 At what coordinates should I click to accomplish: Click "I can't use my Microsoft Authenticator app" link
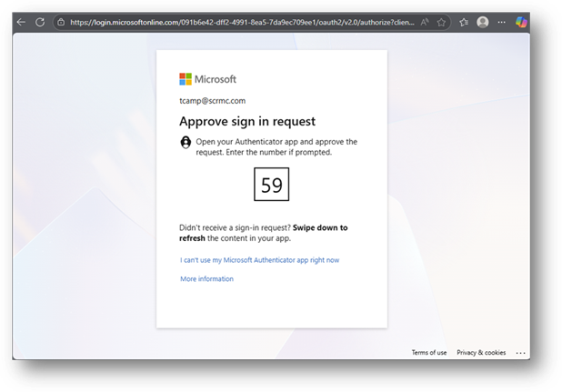pyautogui.click(x=260, y=260)
